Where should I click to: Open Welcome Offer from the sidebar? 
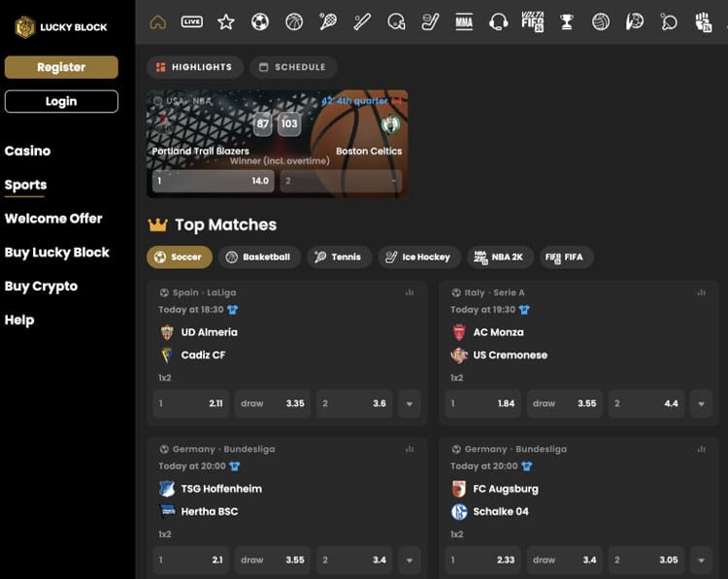53,219
